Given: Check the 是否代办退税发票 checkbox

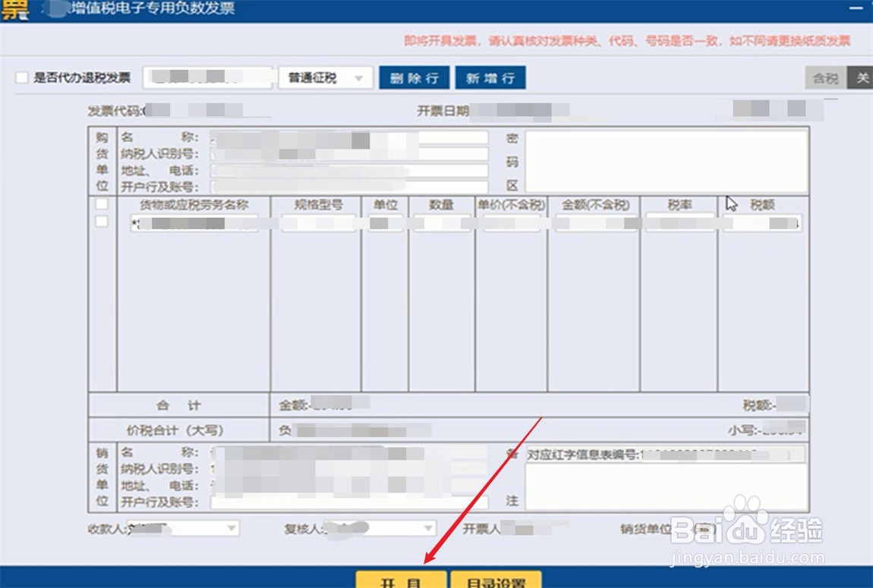Looking at the screenshot, I should 21,77.
